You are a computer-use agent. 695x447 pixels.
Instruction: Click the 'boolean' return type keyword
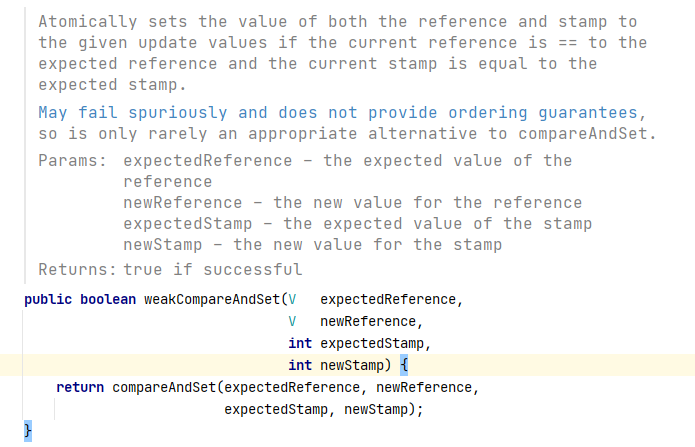[108, 299]
